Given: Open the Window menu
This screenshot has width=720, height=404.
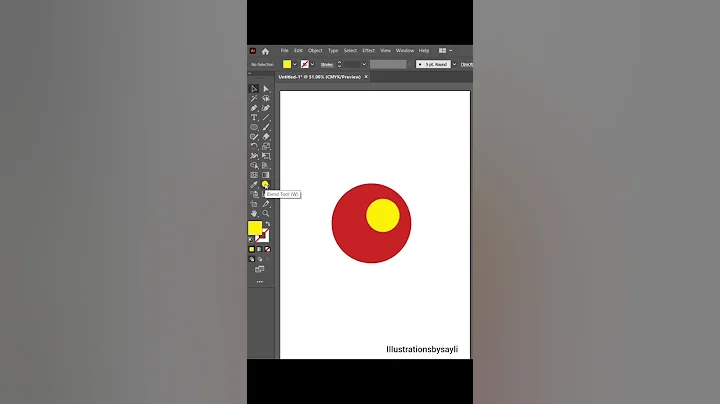Looking at the screenshot, I should pos(405,50).
